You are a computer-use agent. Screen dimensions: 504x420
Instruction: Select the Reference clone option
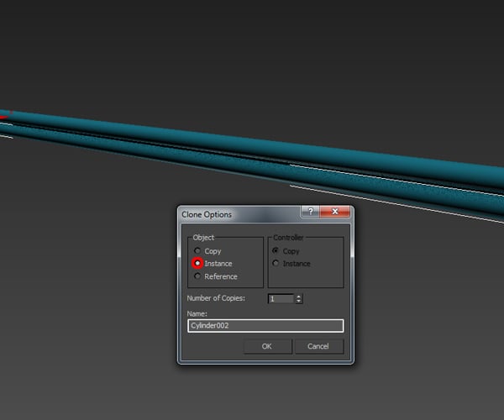pos(197,276)
